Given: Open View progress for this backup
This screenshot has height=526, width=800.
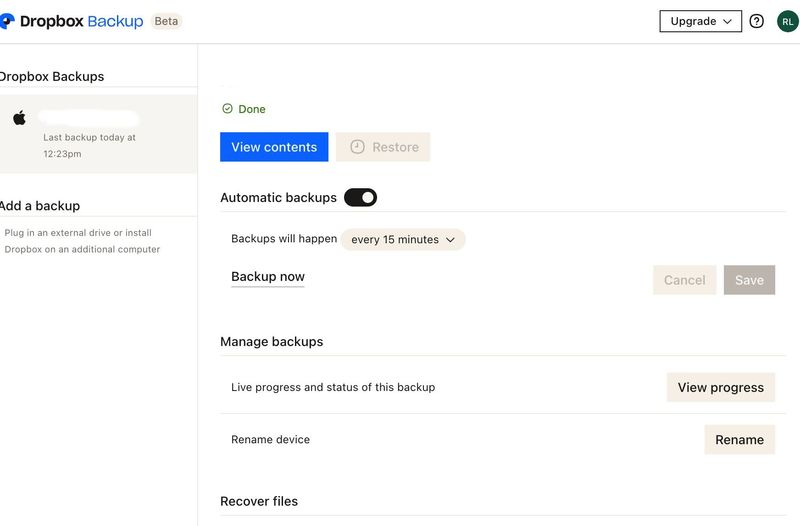Looking at the screenshot, I should (720, 387).
